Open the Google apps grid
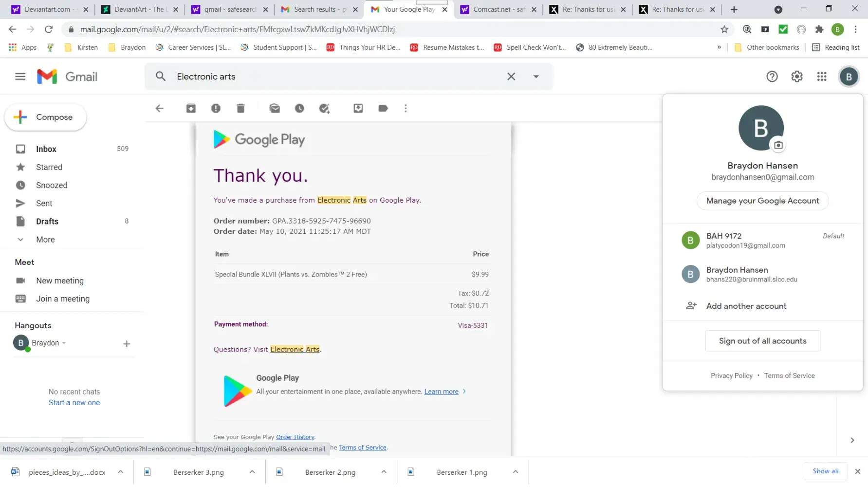The width and height of the screenshot is (868, 487). pyautogui.click(x=822, y=76)
